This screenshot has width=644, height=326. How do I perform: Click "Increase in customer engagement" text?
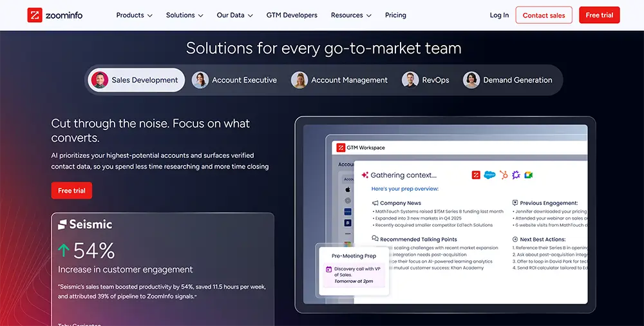click(x=126, y=270)
